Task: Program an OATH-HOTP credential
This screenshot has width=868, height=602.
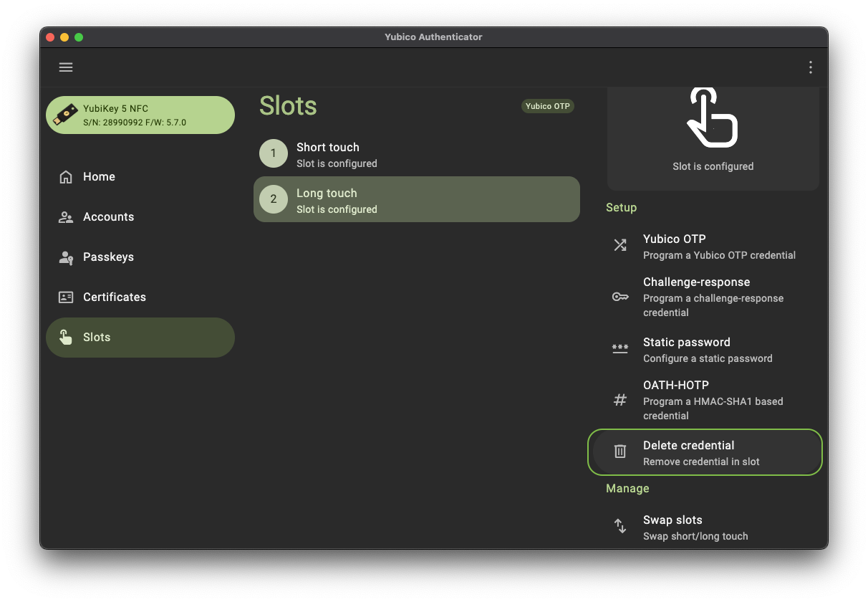Action: [x=705, y=400]
